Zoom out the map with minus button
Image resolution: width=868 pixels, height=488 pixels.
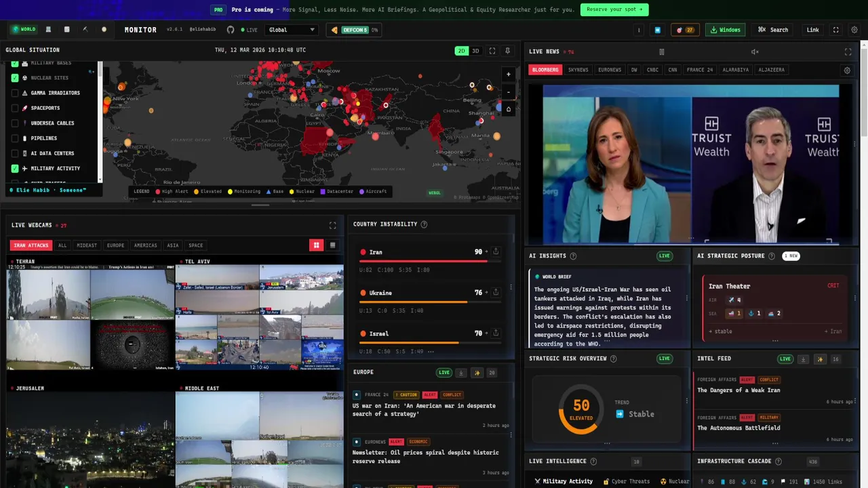click(509, 91)
